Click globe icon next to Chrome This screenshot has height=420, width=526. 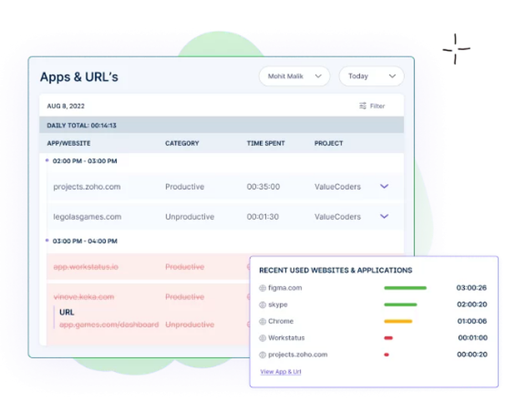pyautogui.click(x=262, y=321)
